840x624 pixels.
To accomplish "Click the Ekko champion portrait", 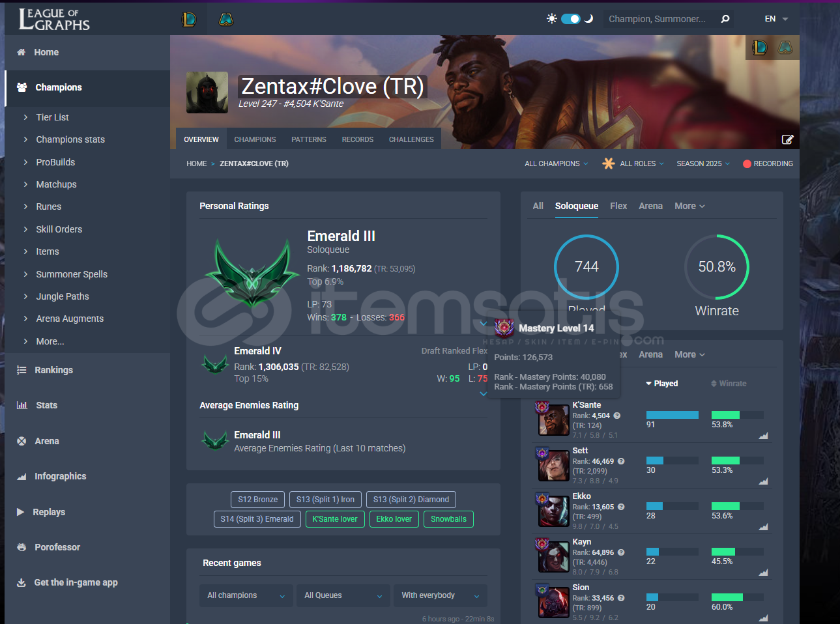I will click(553, 511).
